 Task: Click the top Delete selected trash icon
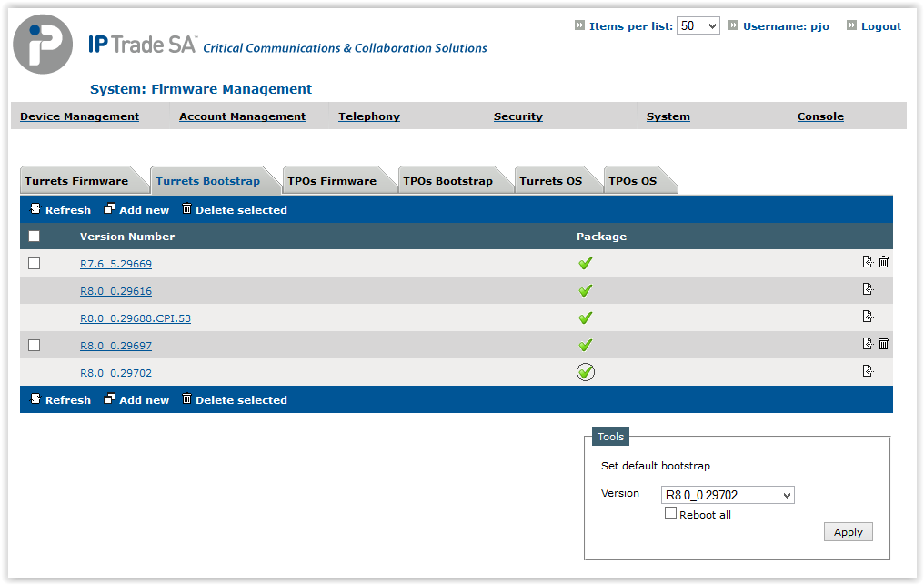coord(186,208)
